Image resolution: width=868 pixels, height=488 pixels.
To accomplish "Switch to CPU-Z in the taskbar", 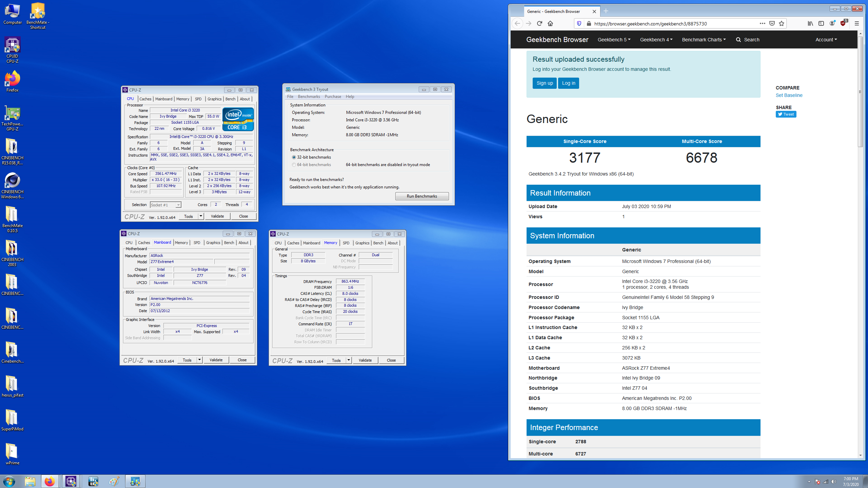I will tap(71, 481).
